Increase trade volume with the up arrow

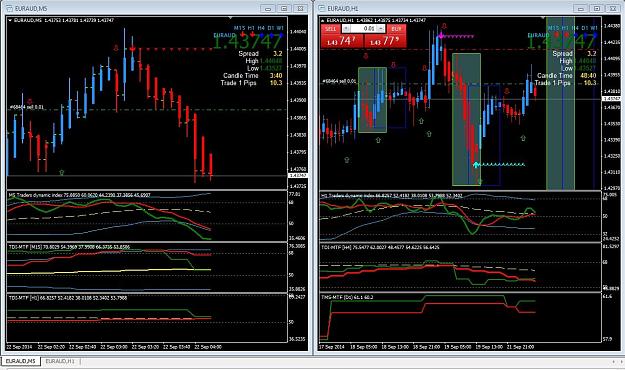pyautogui.click(x=381, y=29)
